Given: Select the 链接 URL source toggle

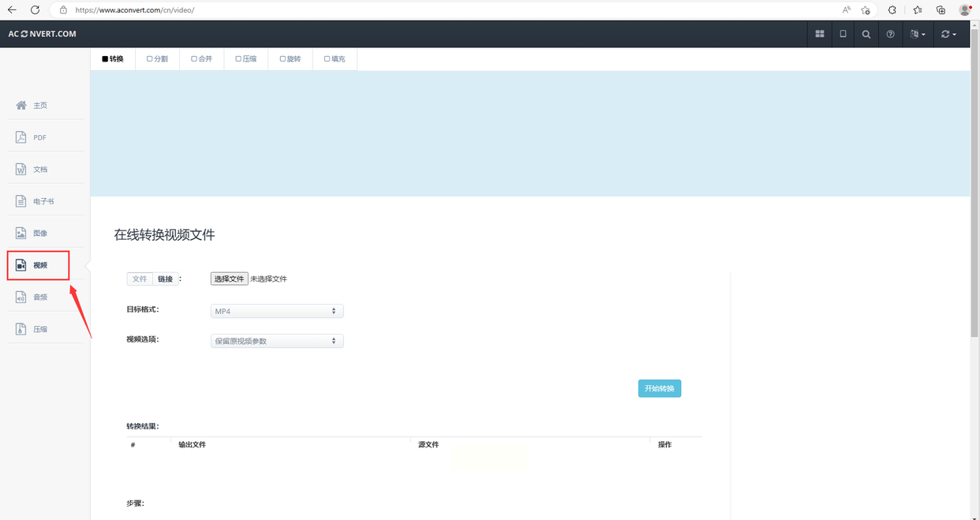Looking at the screenshot, I should coord(165,279).
